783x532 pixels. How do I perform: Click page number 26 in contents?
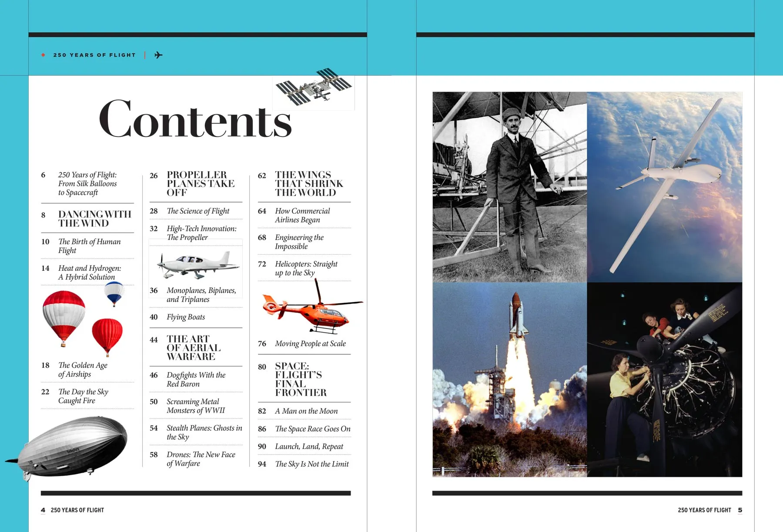pyautogui.click(x=154, y=176)
